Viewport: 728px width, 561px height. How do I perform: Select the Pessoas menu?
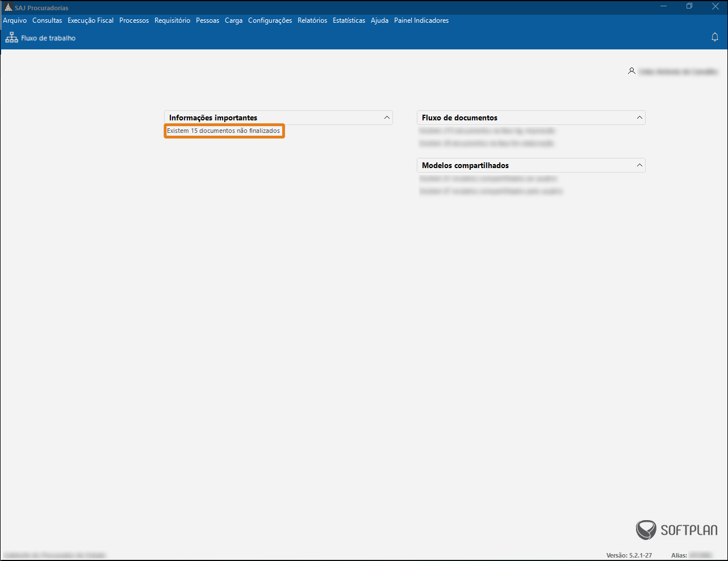[x=207, y=20]
